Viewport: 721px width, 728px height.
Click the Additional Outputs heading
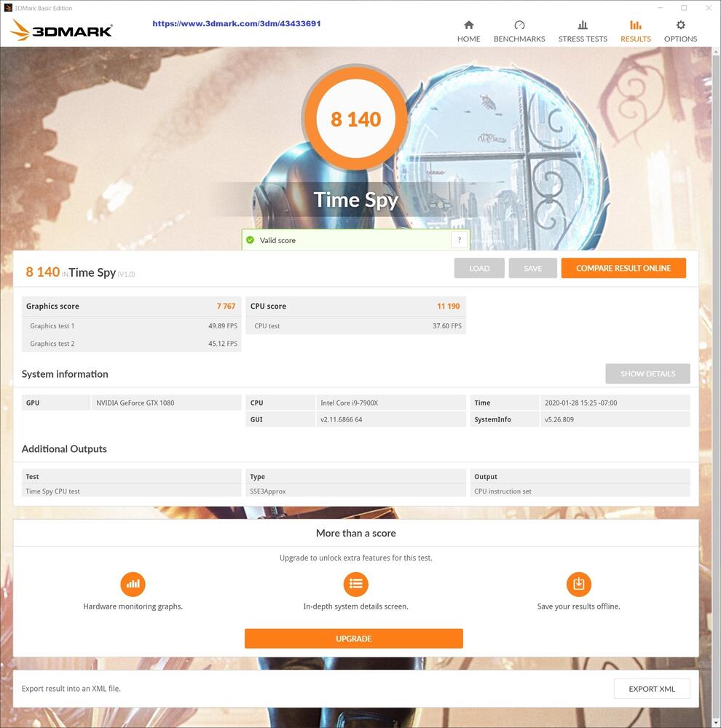tap(64, 448)
